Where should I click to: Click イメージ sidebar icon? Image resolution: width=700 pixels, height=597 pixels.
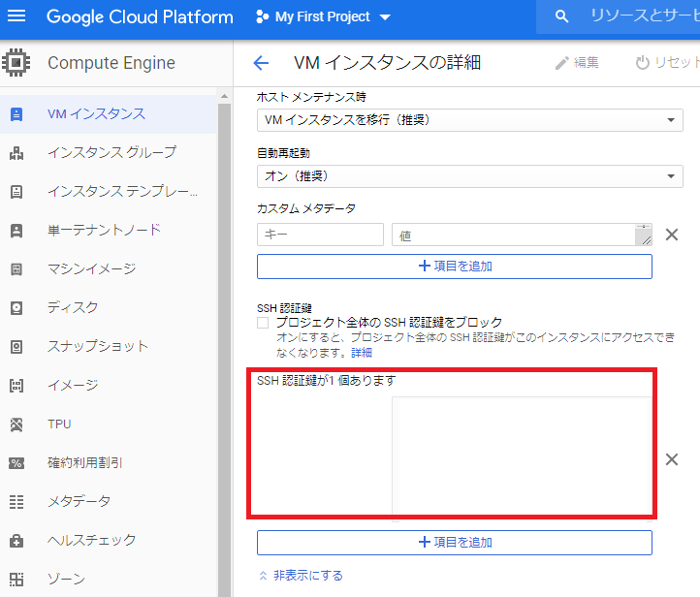[16, 386]
